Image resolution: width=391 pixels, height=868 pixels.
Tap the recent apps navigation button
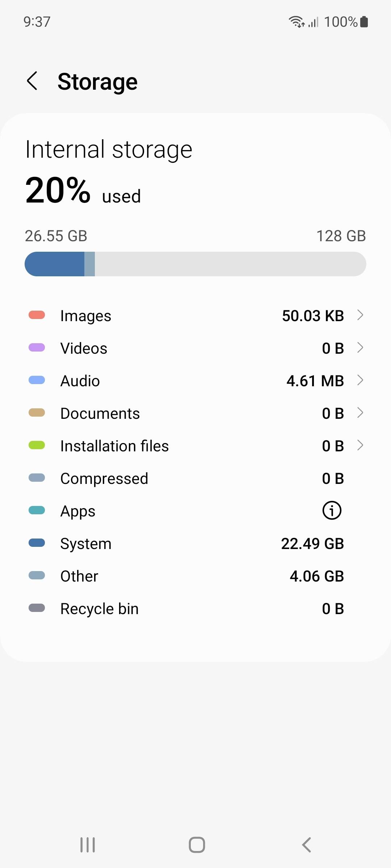pyautogui.click(x=88, y=845)
